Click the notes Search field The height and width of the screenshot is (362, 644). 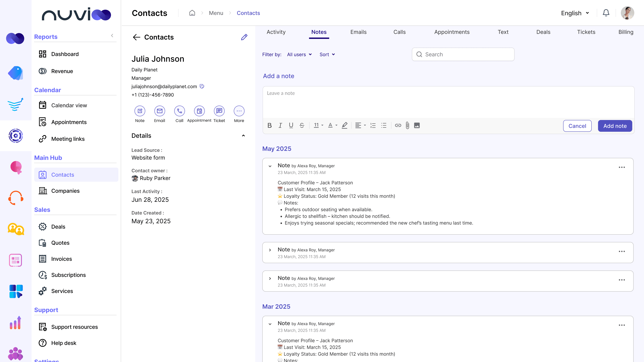click(x=463, y=54)
